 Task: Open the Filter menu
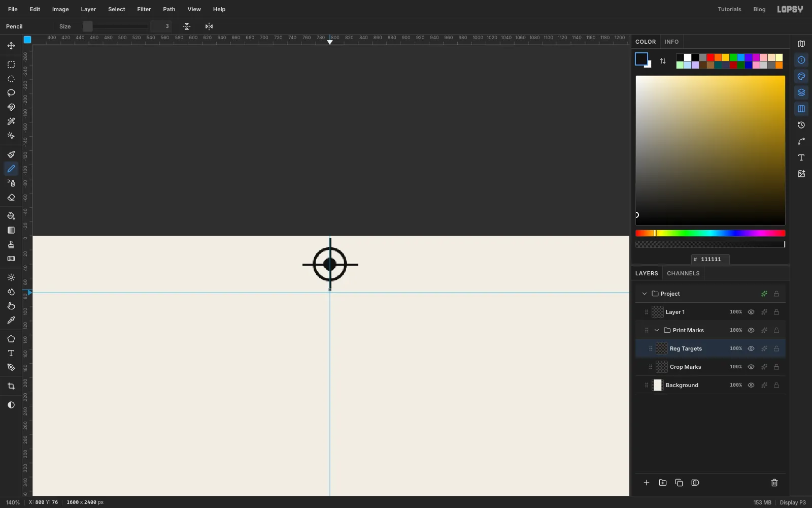144,9
